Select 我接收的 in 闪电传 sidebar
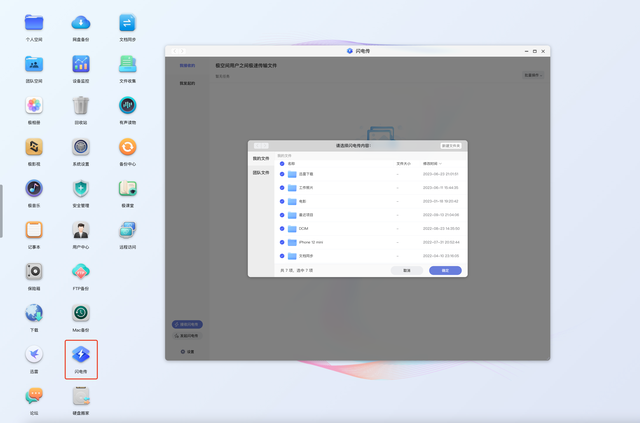Image resolution: width=640 pixels, height=423 pixels. pyautogui.click(x=187, y=66)
